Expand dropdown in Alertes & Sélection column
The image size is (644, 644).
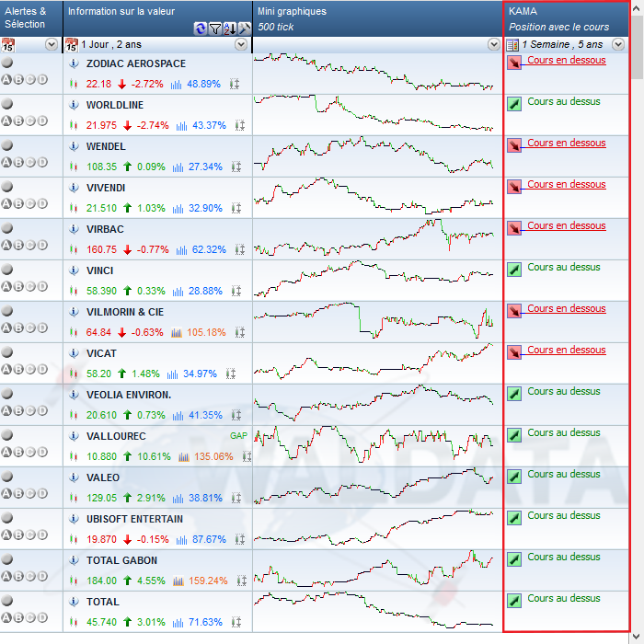(52, 44)
